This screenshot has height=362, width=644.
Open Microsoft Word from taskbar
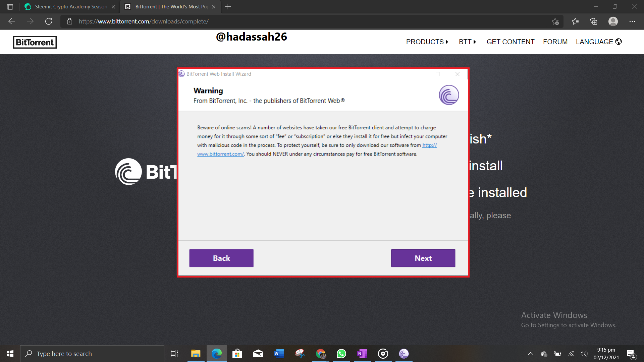(x=279, y=354)
